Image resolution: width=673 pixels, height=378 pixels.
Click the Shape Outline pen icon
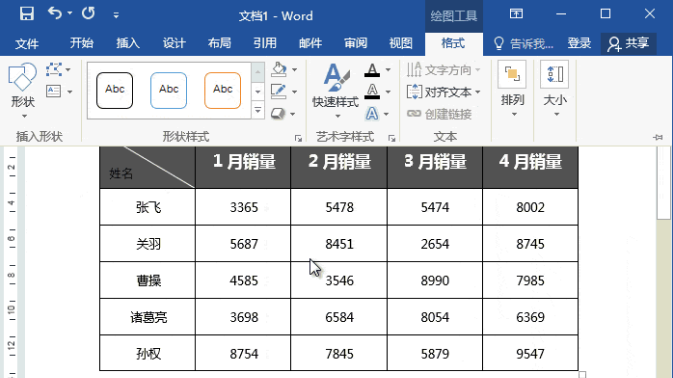click(x=279, y=91)
